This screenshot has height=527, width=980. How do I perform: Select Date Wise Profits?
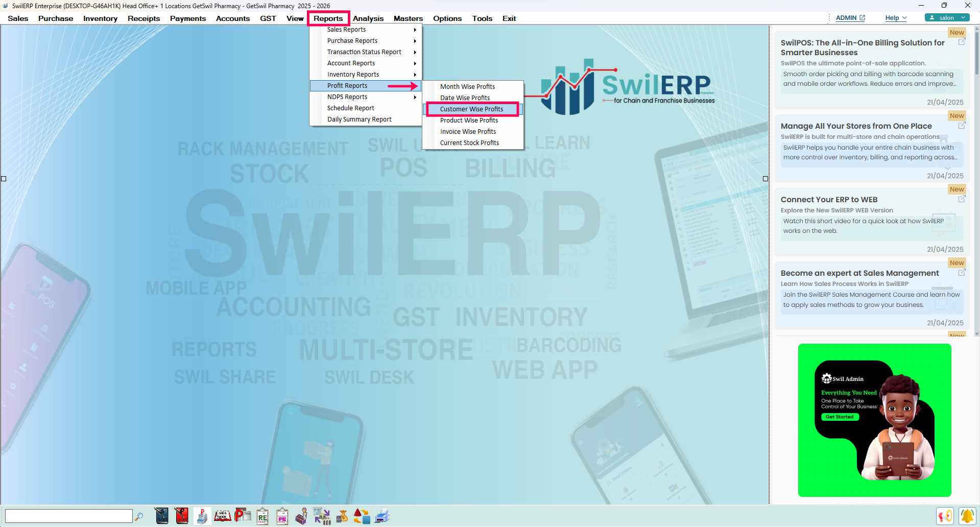tap(473, 98)
